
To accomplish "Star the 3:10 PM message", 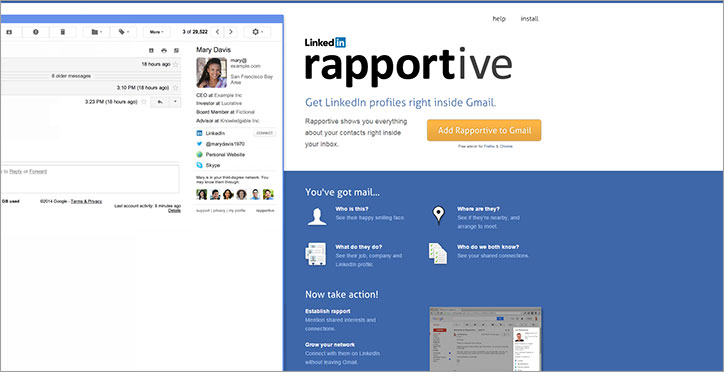I will (x=175, y=88).
